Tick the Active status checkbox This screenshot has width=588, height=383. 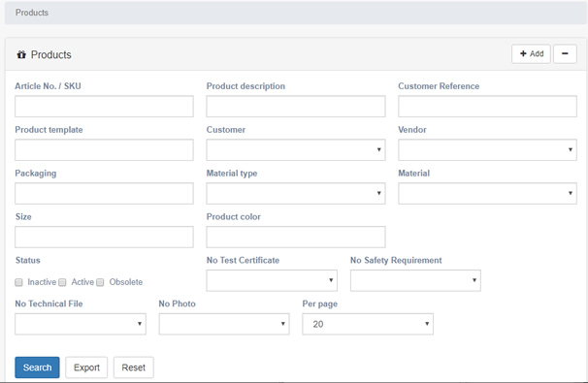coord(63,282)
